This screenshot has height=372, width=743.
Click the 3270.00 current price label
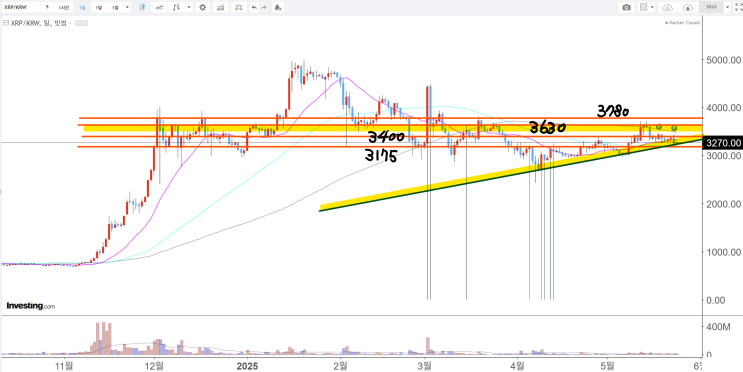coord(723,143)
